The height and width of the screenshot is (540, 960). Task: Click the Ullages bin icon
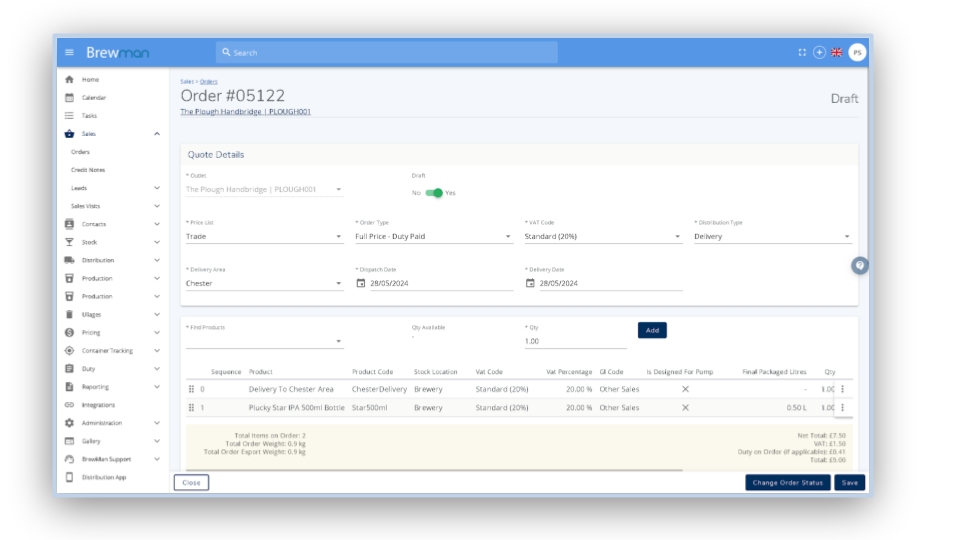click(69, 315)
